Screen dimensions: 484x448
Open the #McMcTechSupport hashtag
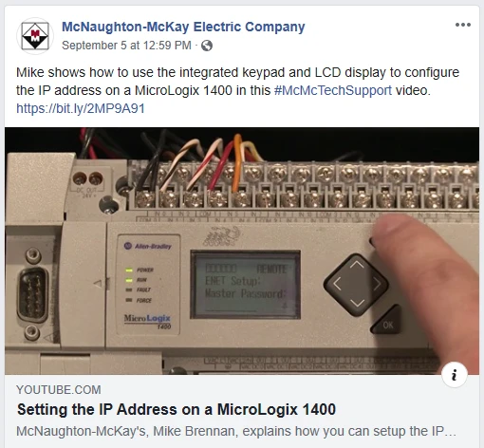pyautogui.click(x=333, y=90)
